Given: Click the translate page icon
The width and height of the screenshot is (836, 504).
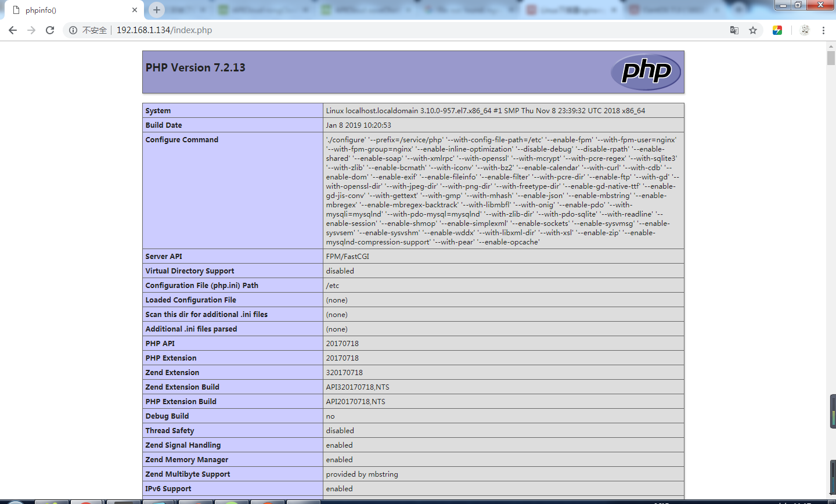Looking at the screenshot, I should coord(734,30).
